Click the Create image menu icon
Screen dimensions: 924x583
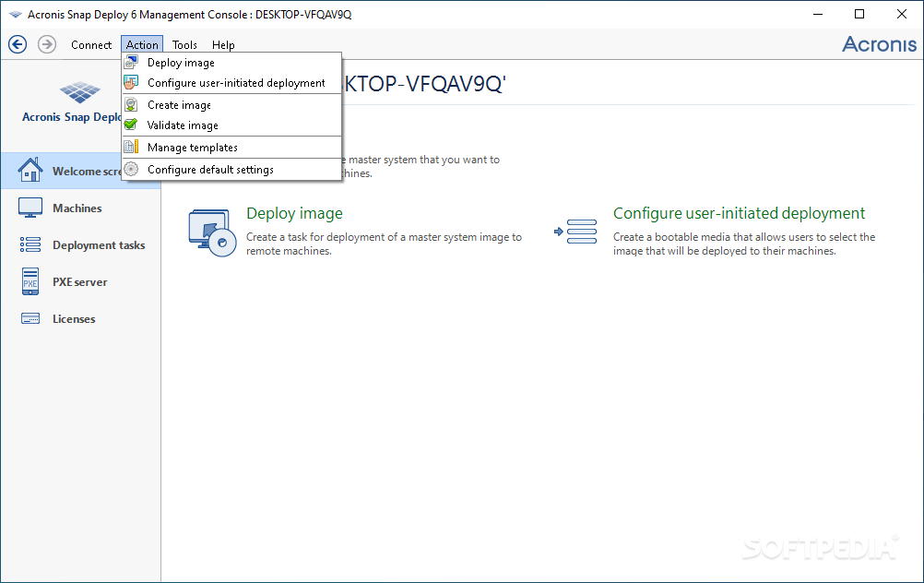click(x=131, y=105)
